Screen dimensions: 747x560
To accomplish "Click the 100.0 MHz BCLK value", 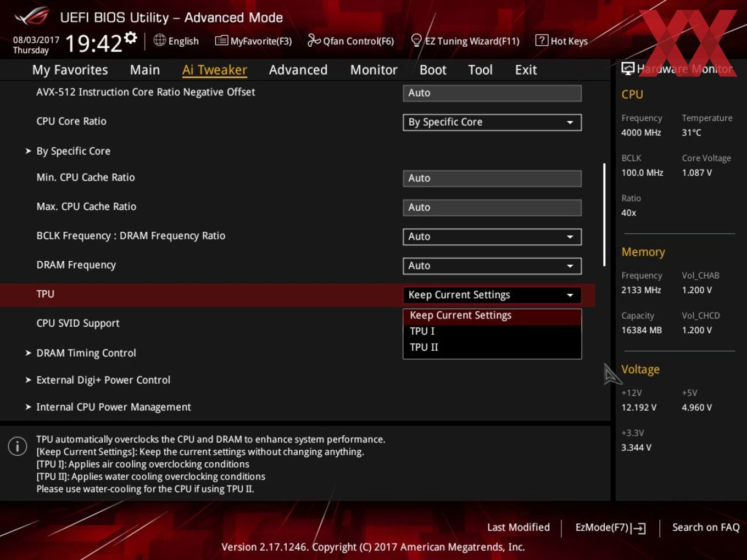I will pos(642,172).
